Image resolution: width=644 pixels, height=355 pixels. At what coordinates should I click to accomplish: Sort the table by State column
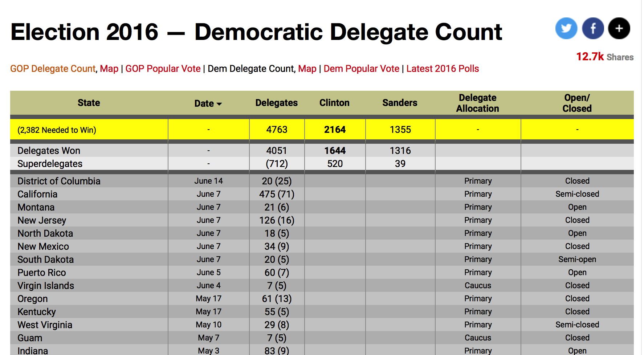click(89, 103)
